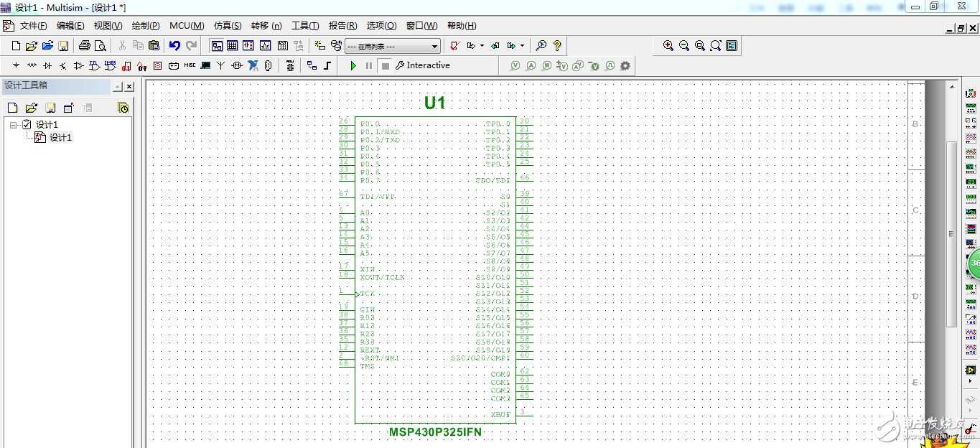Open the 窗口(W) menu
The image size is (980, 448).
click(421, 26)
